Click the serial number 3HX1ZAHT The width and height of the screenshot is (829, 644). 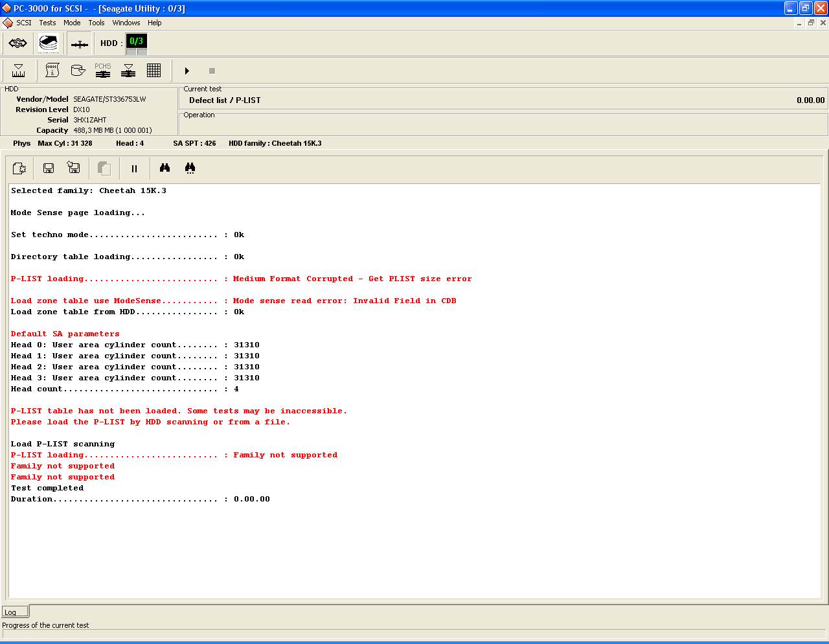pos(90,120)
